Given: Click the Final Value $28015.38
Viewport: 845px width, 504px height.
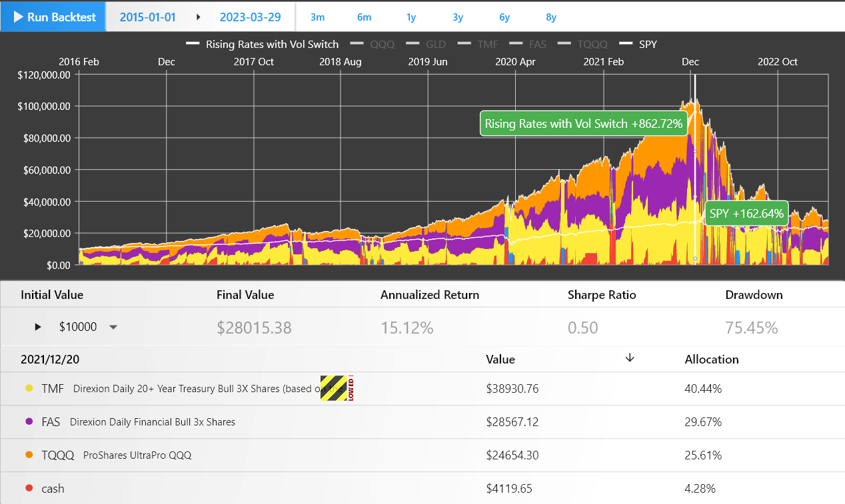Looking at the screenshot, I should click(254, 328).
